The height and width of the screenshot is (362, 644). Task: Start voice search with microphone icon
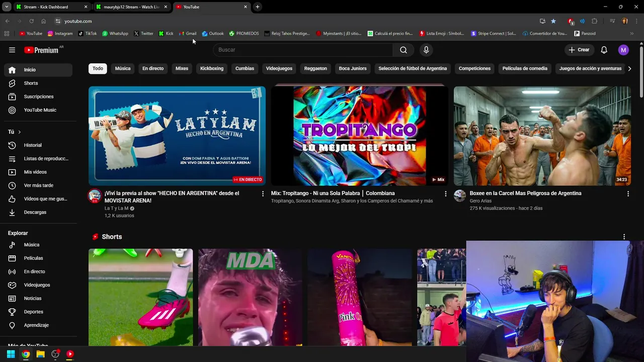tap(426, 50)
